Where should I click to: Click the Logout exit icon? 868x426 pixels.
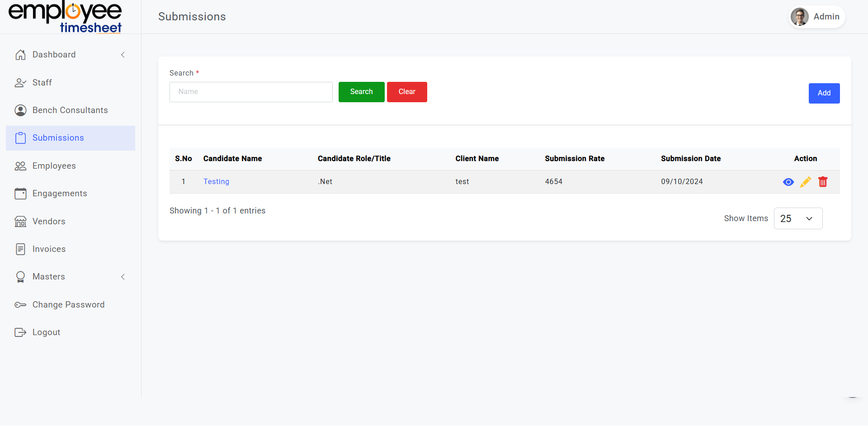pyautogui.click(x=20, y=332)
